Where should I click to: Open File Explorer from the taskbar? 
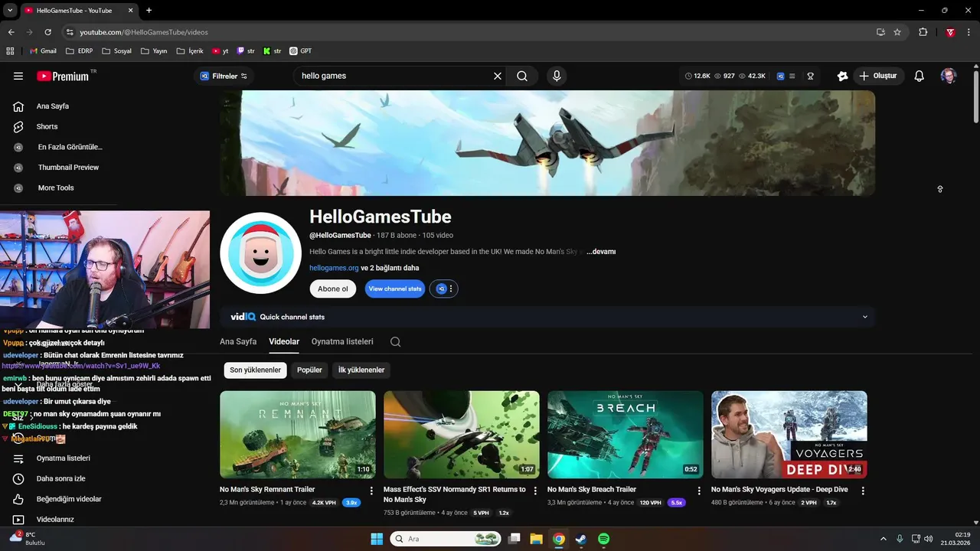click(x=536, y=539)
